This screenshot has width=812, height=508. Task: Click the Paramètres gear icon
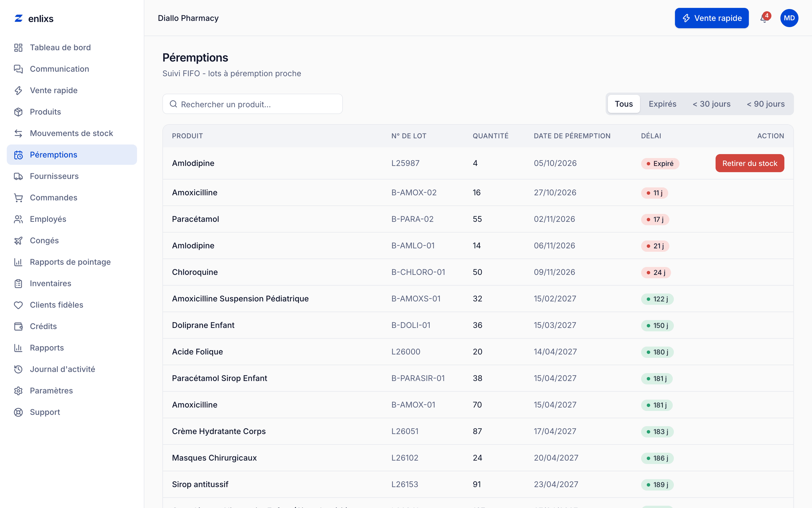[18, 391]
